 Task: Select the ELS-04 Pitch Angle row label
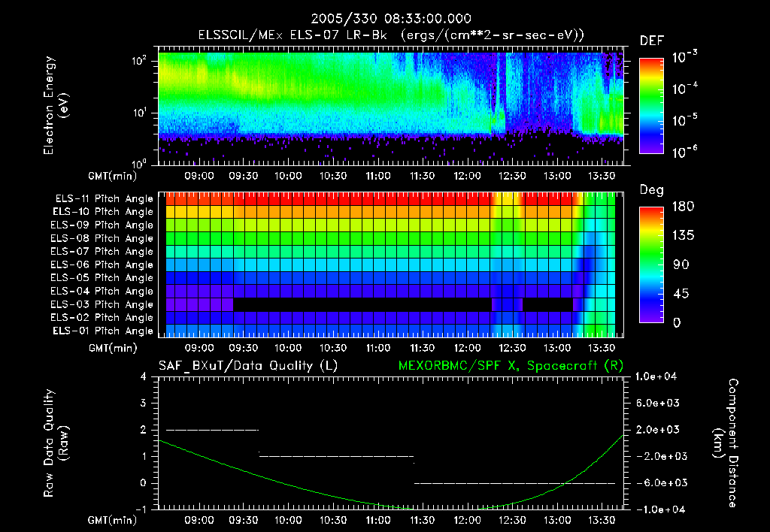click(102, 291)
